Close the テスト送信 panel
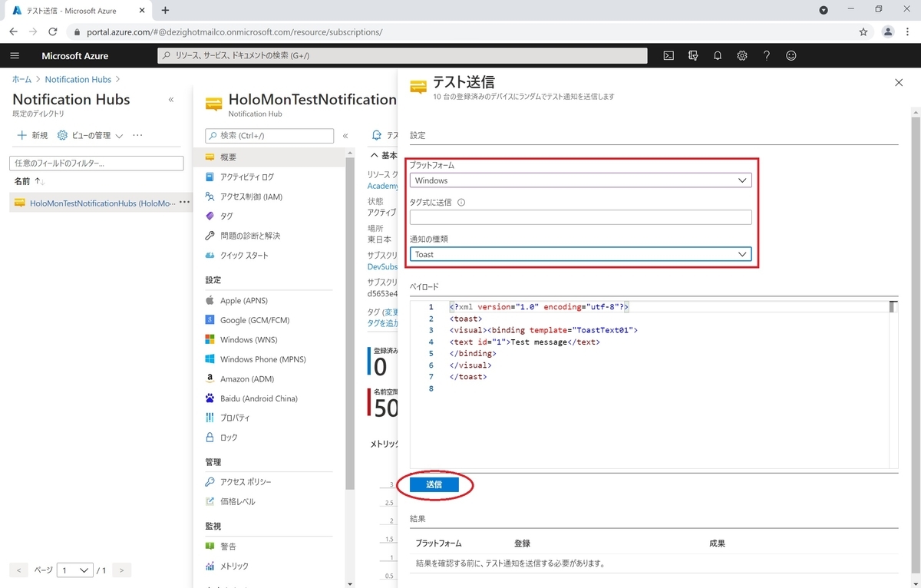 click(899, 83)
